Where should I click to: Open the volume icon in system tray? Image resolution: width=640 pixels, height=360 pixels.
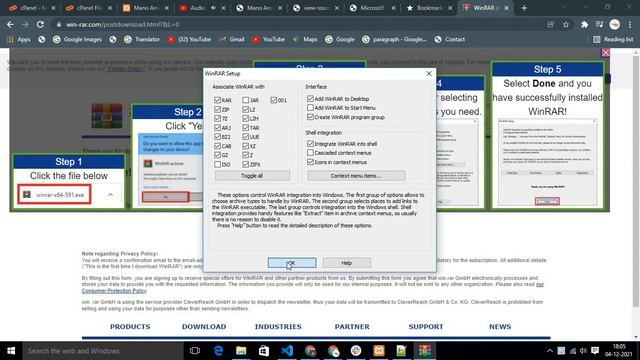pyautogui.click(x=583, y=351)
